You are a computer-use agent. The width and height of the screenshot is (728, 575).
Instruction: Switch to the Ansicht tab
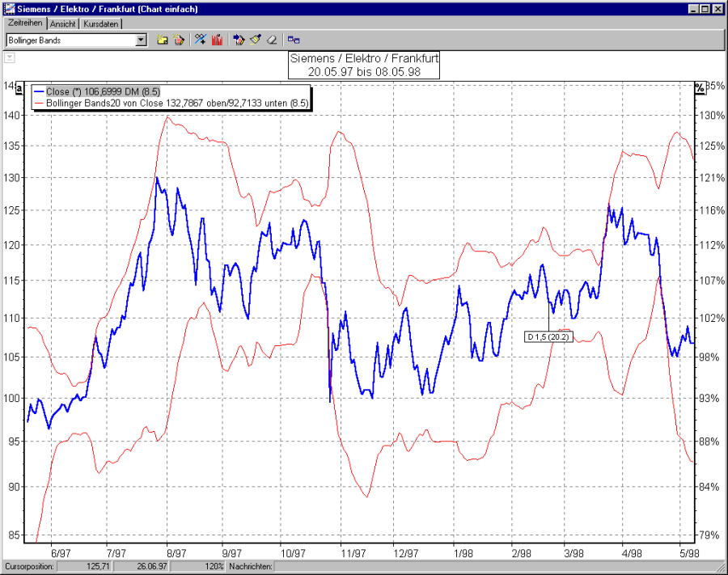(62, 23)
